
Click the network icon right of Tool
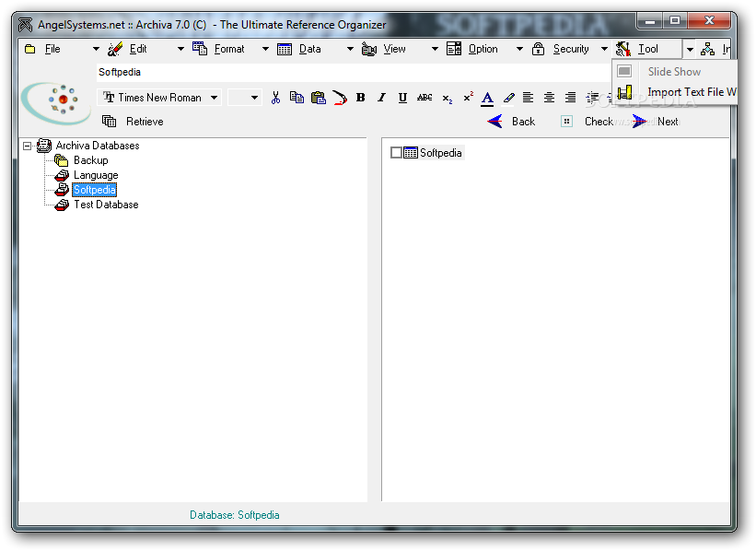coord(707,49)
